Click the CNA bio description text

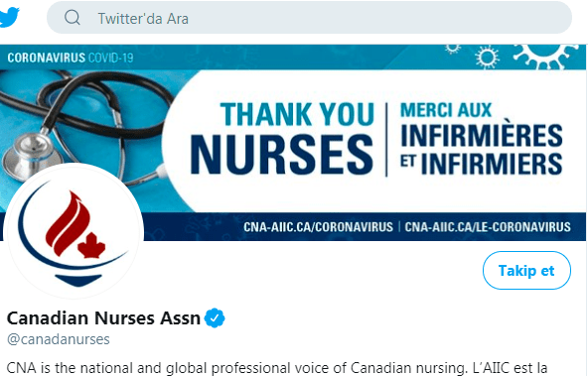coord(277,368)
